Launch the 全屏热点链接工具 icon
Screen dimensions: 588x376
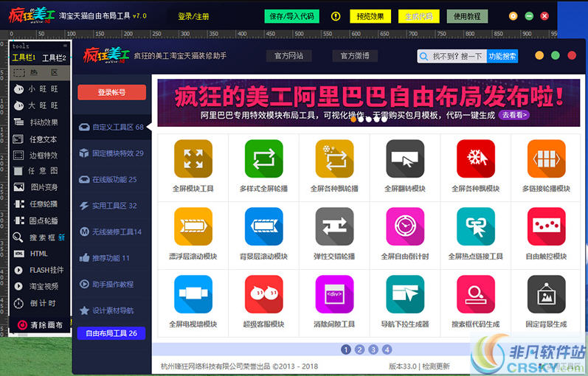click(x=476, y=226)
